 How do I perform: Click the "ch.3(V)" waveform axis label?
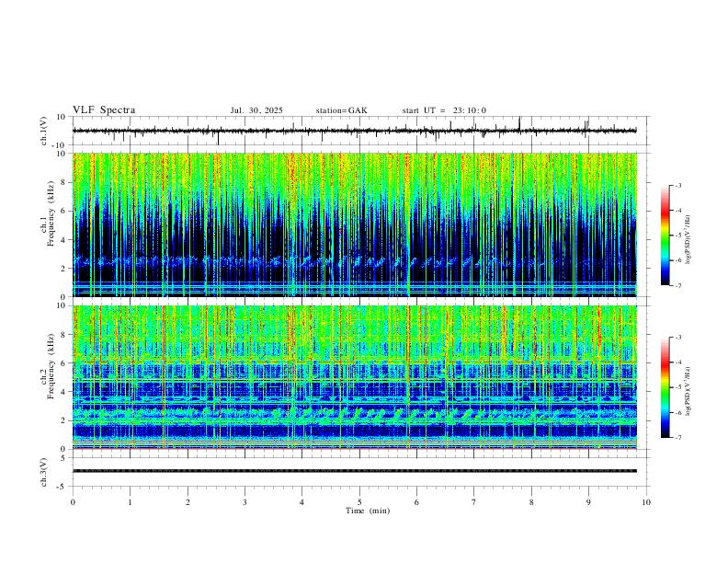(x=44, y=473)
